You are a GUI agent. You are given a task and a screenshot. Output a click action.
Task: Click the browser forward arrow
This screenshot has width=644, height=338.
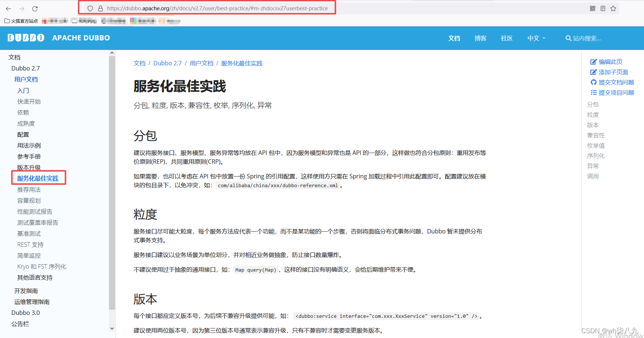22,8
